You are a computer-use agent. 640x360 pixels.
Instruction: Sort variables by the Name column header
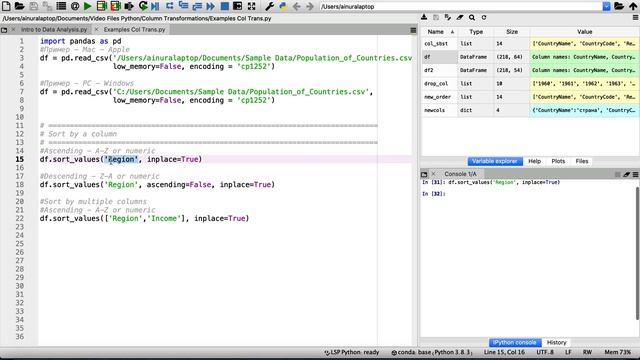coord(439,31)
